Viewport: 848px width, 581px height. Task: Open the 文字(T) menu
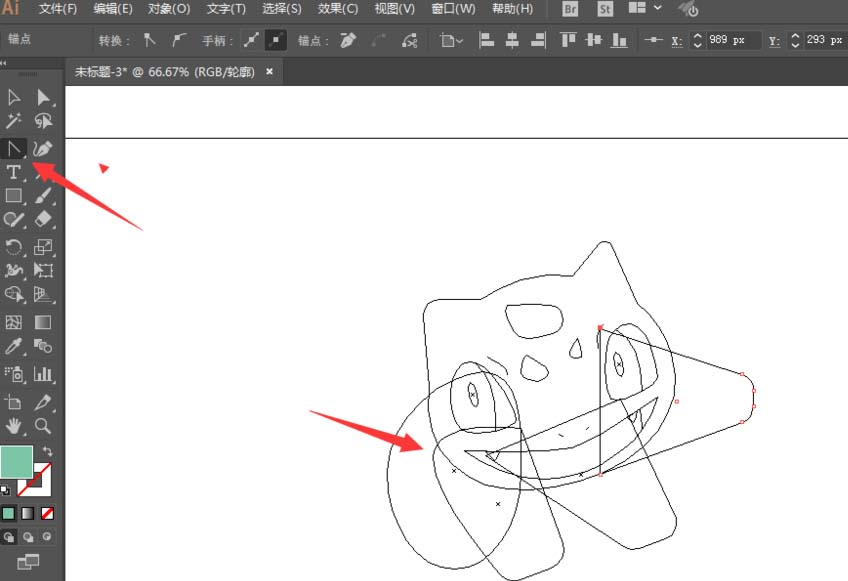226,9
